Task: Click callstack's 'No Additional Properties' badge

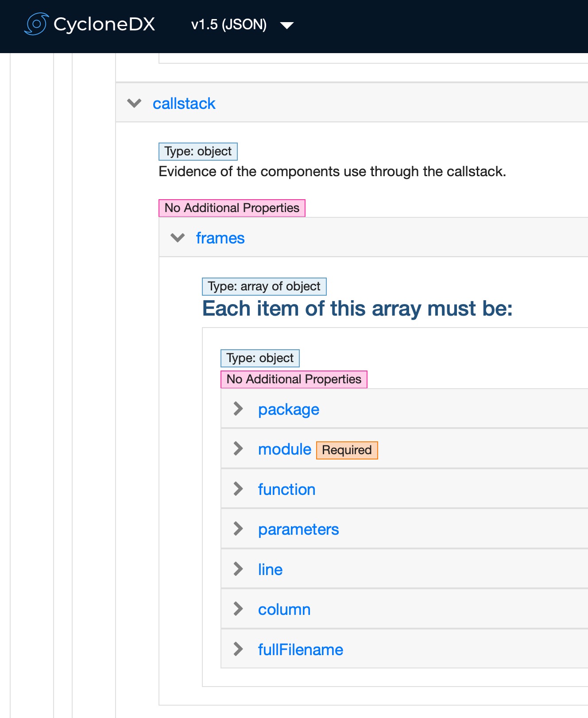Action: pyautogui.click(x=232, y=208)
